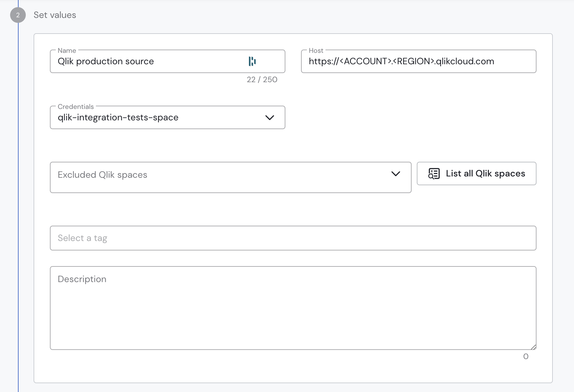This screenshot has width=574, height=392.
Task: Click the Excluded Qlik spaces chevron arrow
Action: 396,174
